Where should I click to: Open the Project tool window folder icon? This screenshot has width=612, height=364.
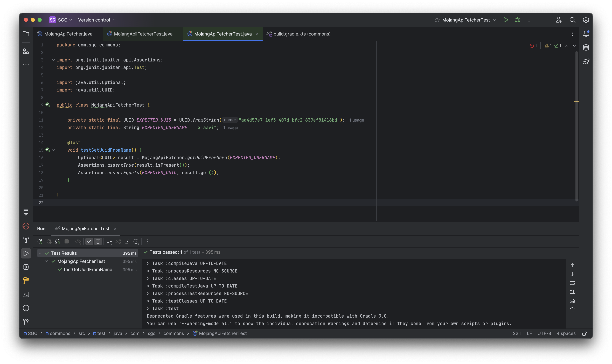click(x=26, y=34)
